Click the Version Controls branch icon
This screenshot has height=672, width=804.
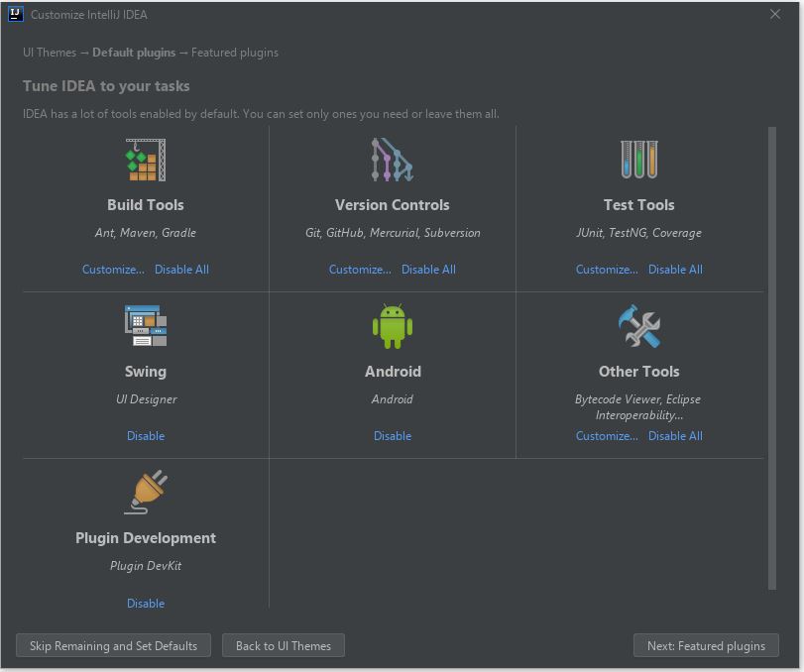(x=393, y=160)
